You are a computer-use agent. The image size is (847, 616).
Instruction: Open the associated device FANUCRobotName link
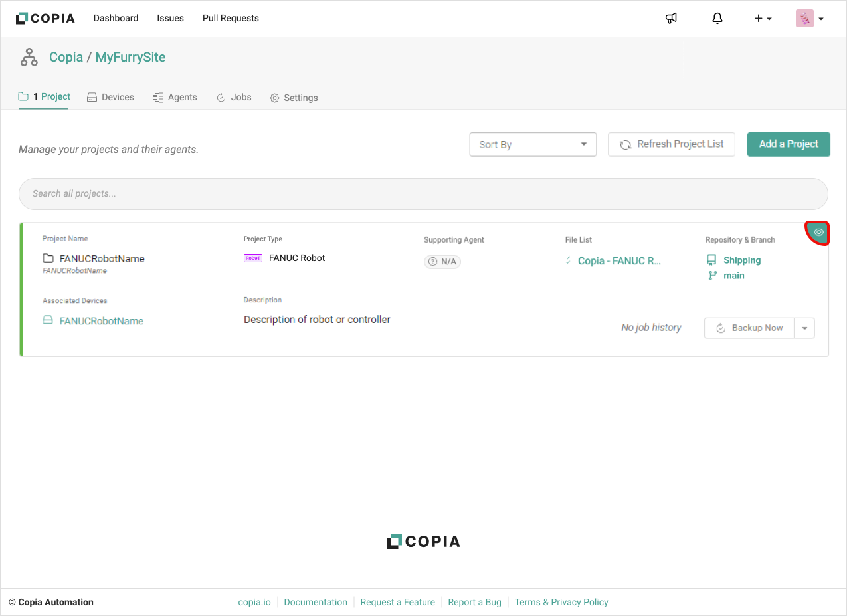tap(101, 321)
